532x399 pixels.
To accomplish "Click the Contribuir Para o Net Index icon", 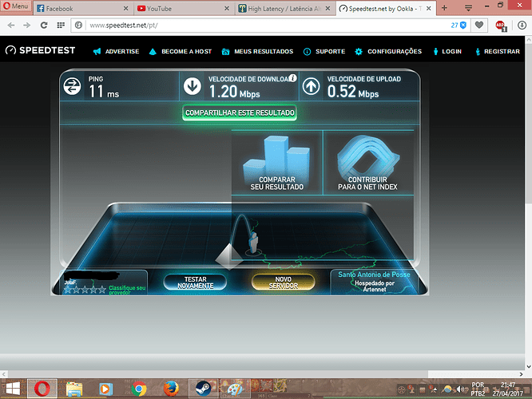I will click(x=367, y=156).
